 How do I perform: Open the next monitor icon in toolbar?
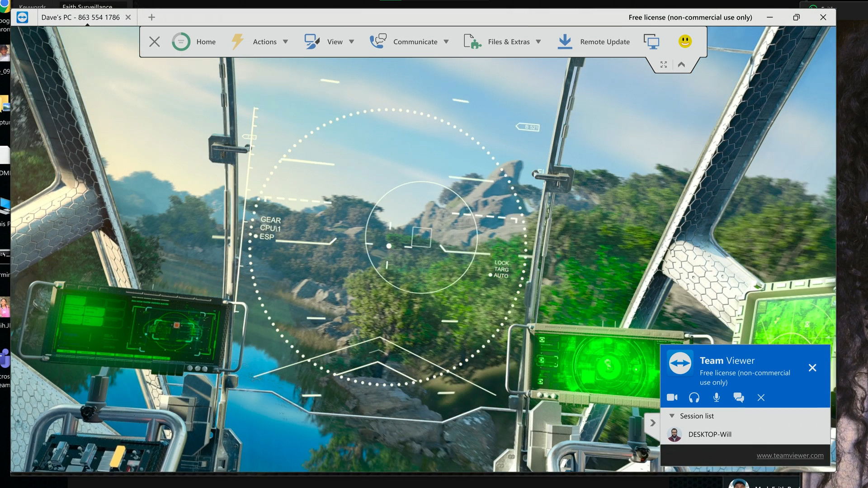pyautogui.click(x=651, y=42)
